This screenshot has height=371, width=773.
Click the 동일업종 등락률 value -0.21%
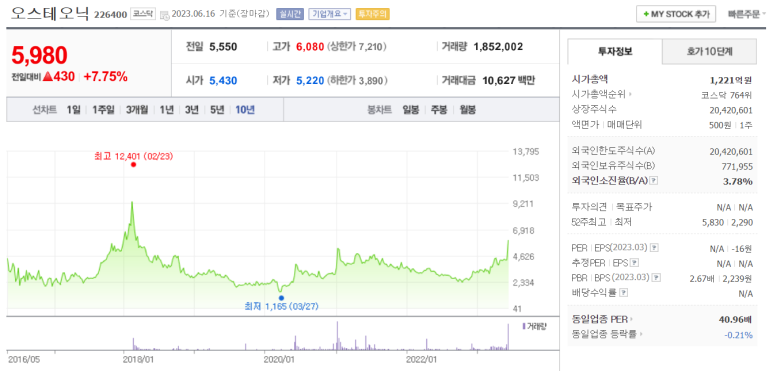[738, 335]
